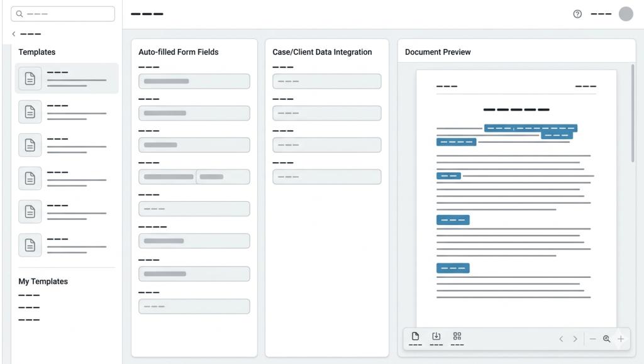Collapse sidebar using the back chevron
Viewport: 644px width, 364px height.
pos(14,34)
